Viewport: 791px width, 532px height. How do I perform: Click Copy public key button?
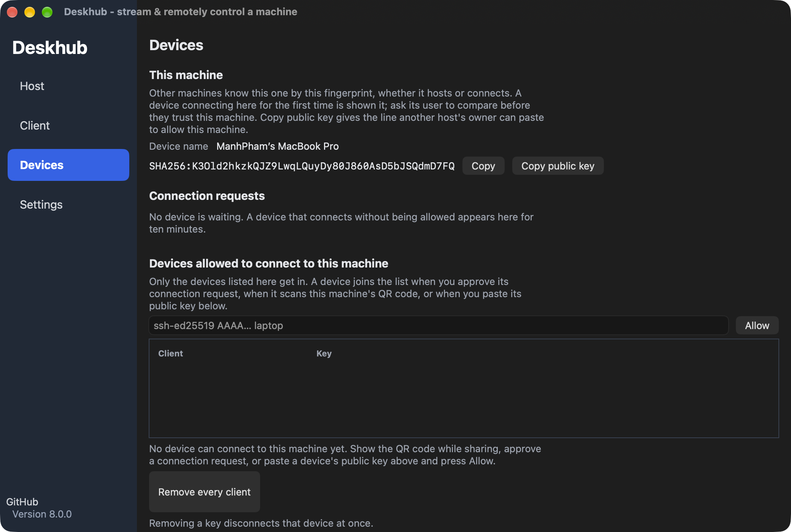click(x=558, y=166)
